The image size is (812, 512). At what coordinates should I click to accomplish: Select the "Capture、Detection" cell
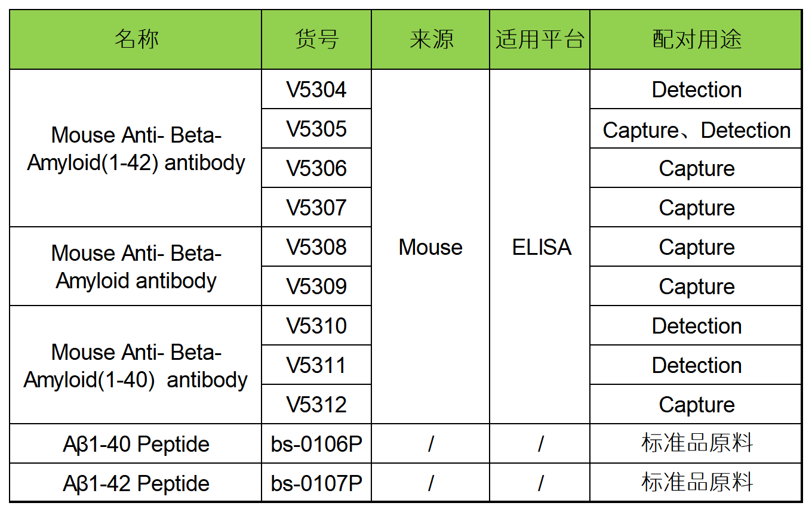tap(696, 129)
